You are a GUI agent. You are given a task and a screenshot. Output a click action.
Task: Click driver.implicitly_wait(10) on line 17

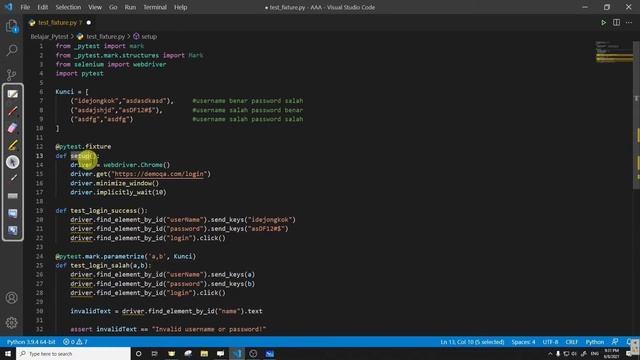[118, 192]
